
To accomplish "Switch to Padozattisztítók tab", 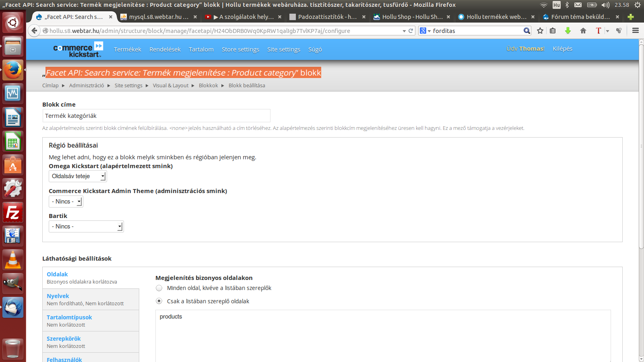I will pyautogui.click(x=327, y=17).
